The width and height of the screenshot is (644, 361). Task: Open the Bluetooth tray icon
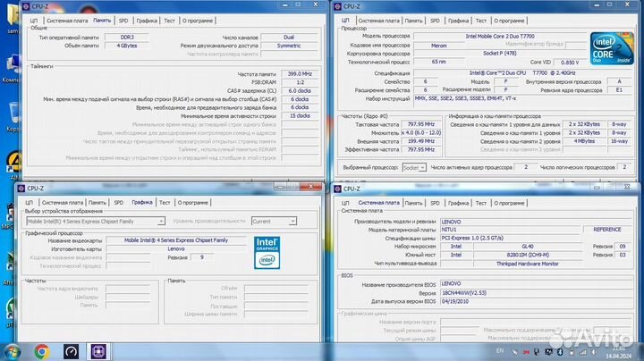click(560, 352)
